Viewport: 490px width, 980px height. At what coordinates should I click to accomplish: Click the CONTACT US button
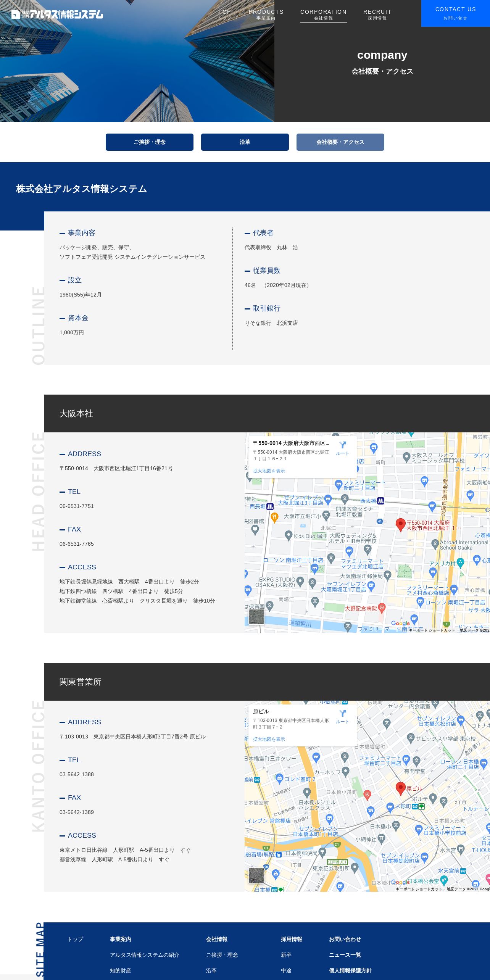coord(455,13)
